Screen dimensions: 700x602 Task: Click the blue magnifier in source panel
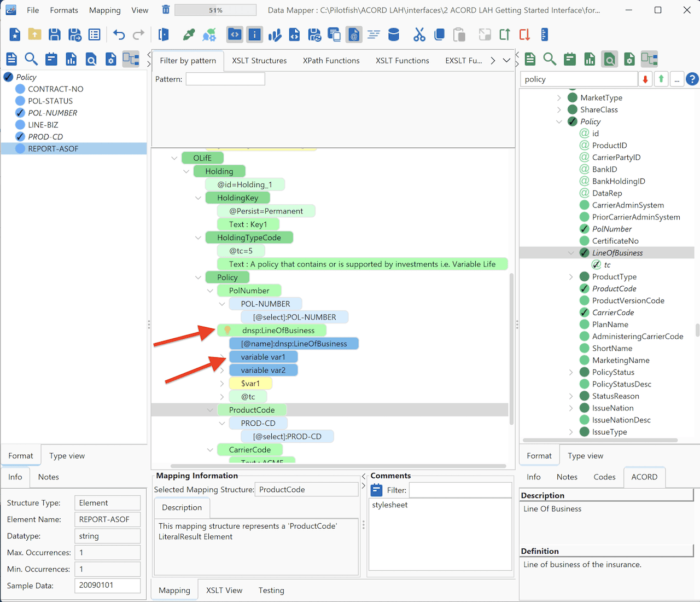pos(31,59)
